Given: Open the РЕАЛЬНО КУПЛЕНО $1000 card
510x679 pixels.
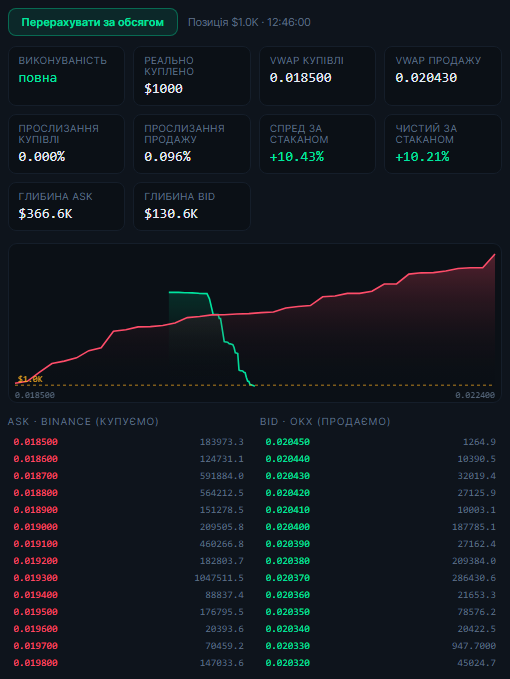Looking at the screenshot, I should coord(192,76).
